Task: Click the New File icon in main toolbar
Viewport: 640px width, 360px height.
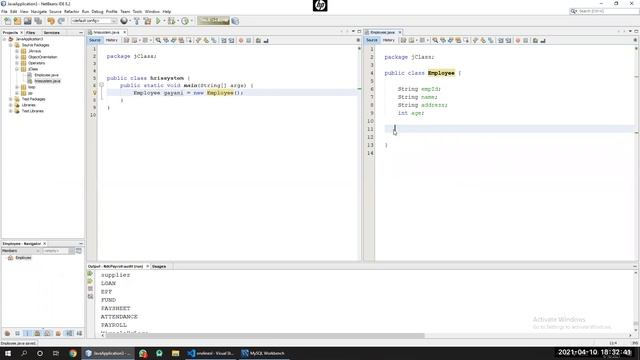Action: pyautogui.click(x=7, y=21)
